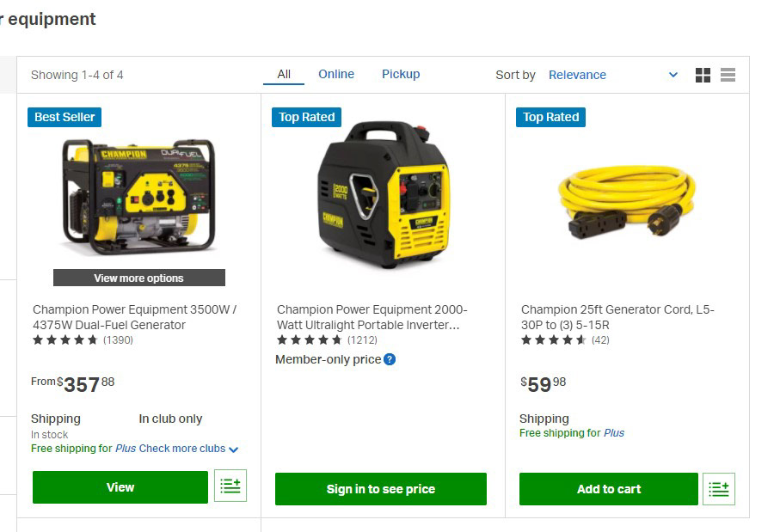The image size is (780, 532).
Task: Select the Pickup tab
Action: [x=401, y=74]
